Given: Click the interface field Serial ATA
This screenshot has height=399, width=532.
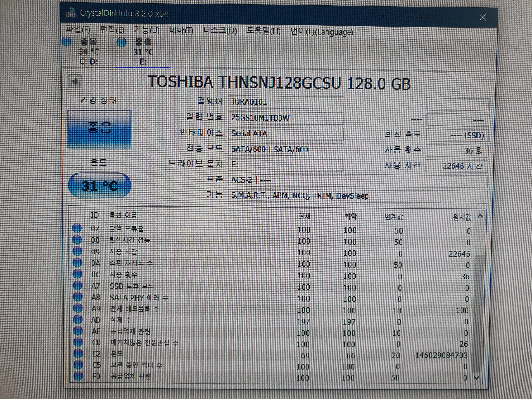Looking at the screenshot, I should point(286,134).
